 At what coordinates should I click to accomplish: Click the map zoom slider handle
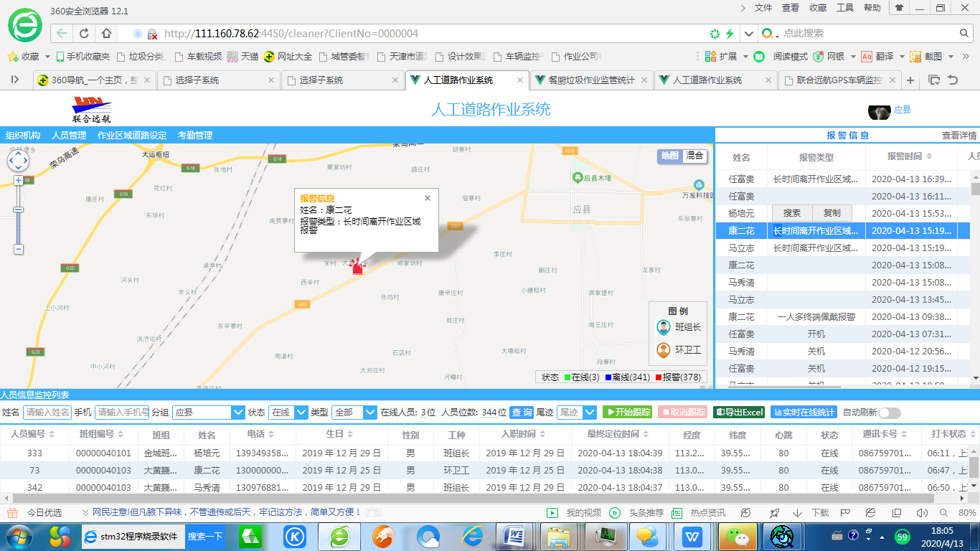pyautogui.click(x=19, y=210)
